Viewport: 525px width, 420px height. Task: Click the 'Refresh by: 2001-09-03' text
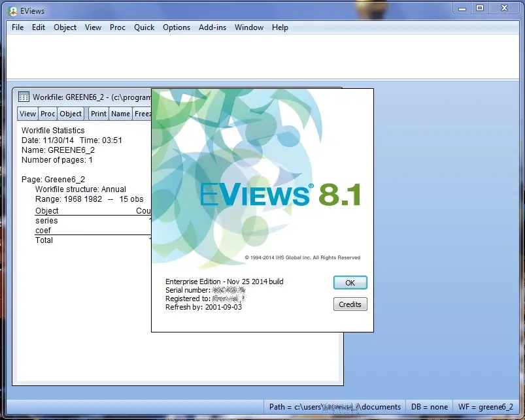(x=203, y=307)
